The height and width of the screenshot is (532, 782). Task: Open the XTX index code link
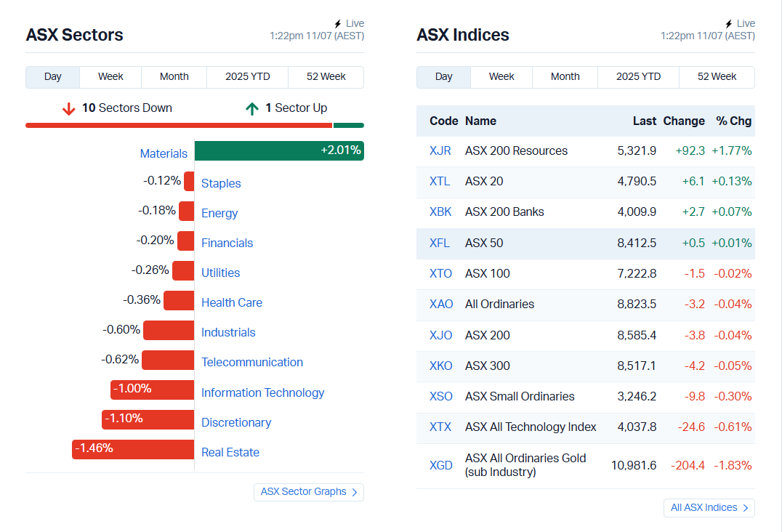(440, 427)
